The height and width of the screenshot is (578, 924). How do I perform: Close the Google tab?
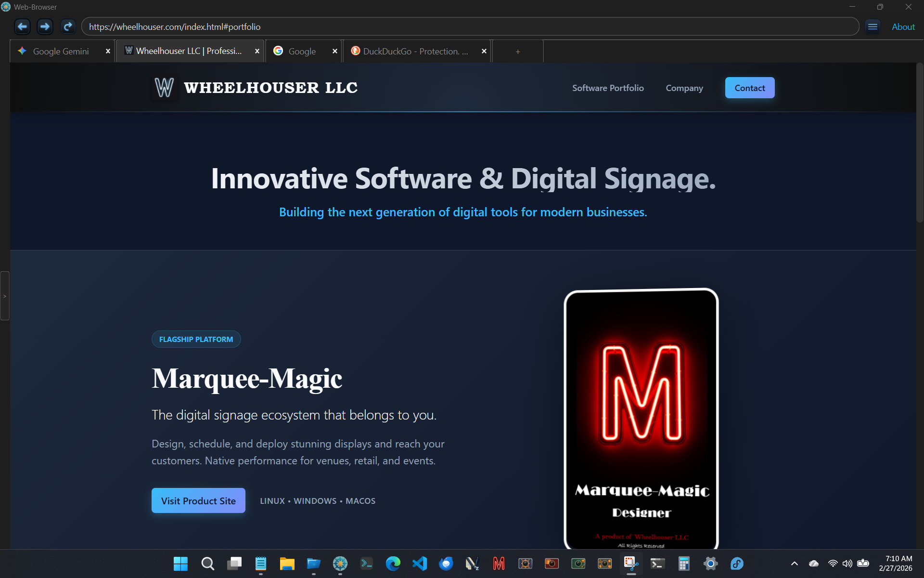coord(335,51)
